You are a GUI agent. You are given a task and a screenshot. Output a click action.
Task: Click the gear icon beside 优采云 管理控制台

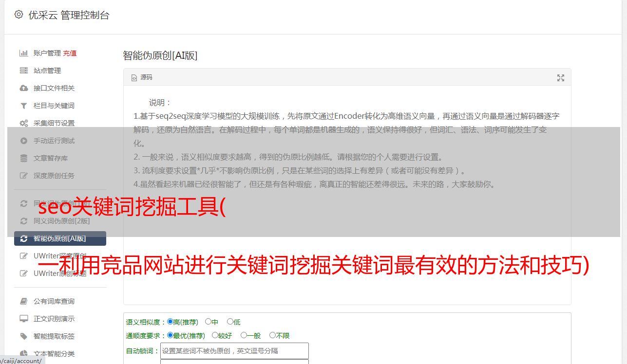coord(19,15)
